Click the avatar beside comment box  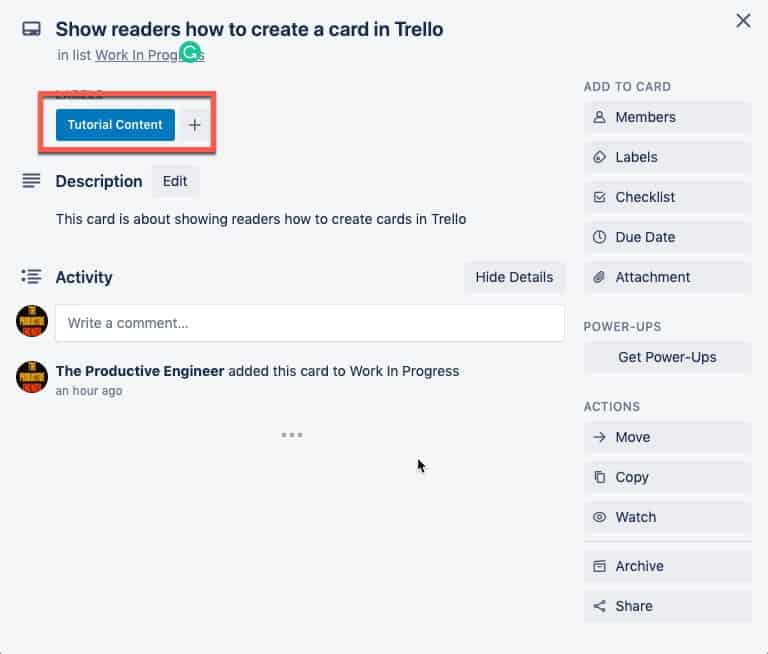(32, 321)
